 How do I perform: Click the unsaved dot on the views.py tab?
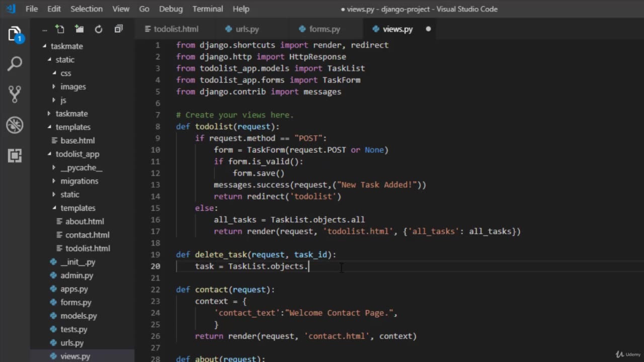pyautogui.click(x=428, y=29)
